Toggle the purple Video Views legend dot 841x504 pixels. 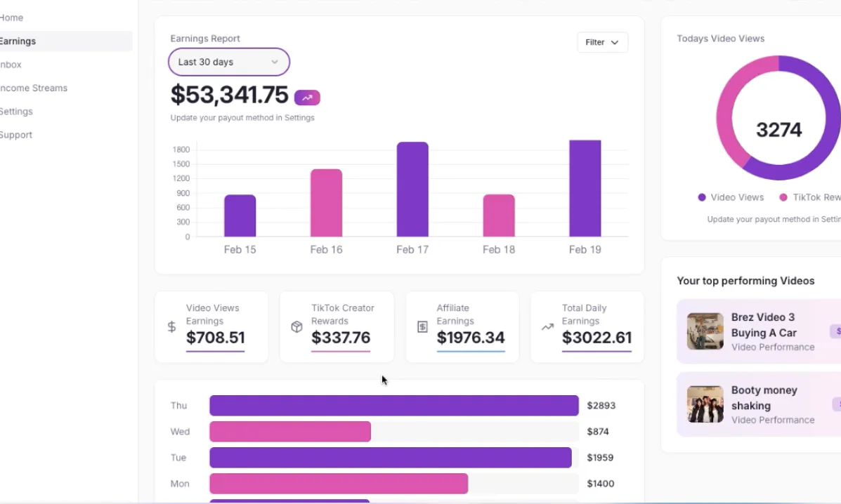coord(701,198)
